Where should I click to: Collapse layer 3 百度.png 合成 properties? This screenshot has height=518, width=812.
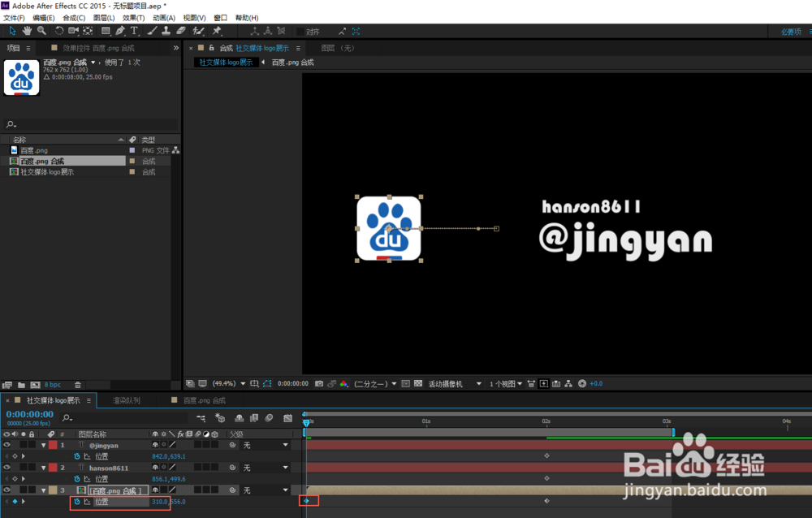tap(44, 490)
